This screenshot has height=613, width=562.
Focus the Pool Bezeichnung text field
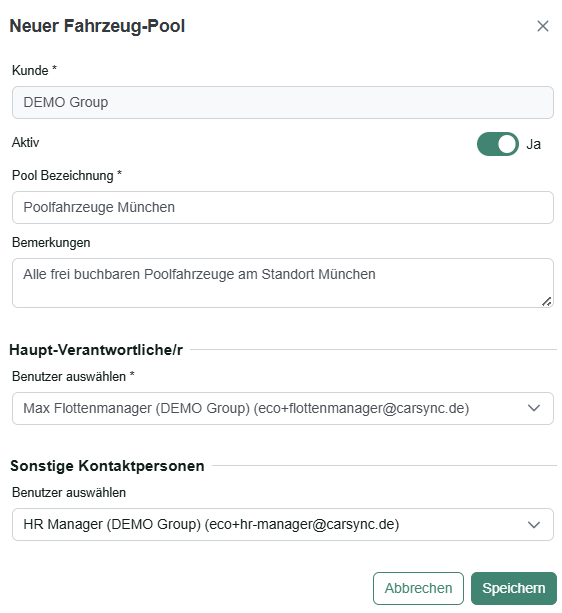283,208
